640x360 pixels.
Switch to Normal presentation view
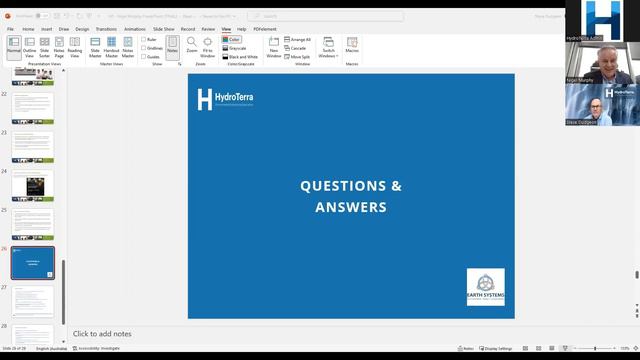[x=14, y=47]
